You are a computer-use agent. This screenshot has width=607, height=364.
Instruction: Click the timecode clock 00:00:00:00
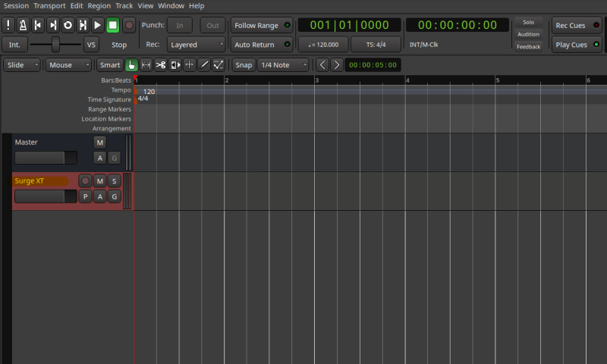pos(458,25)
